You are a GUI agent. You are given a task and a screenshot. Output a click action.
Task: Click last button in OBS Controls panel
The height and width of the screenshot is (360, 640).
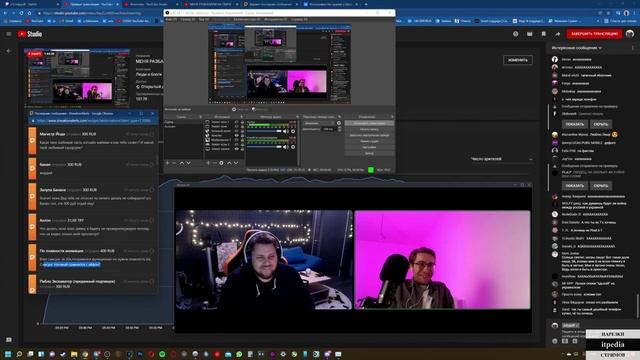click(x=369, y=153)
